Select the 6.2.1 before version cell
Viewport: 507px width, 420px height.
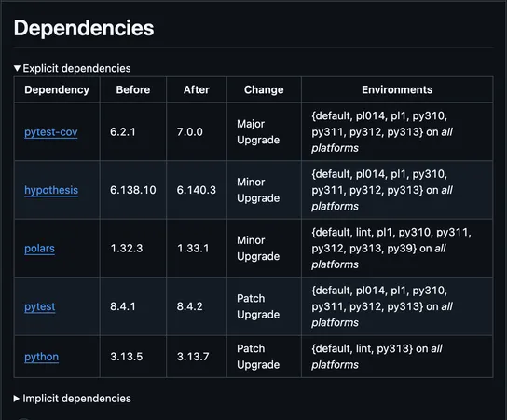(133, 132)
